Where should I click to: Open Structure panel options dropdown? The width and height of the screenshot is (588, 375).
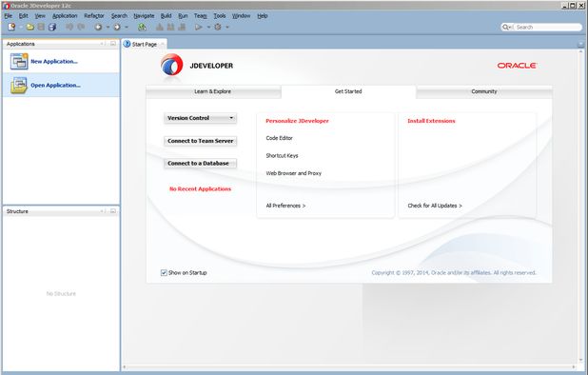(102, 211)
